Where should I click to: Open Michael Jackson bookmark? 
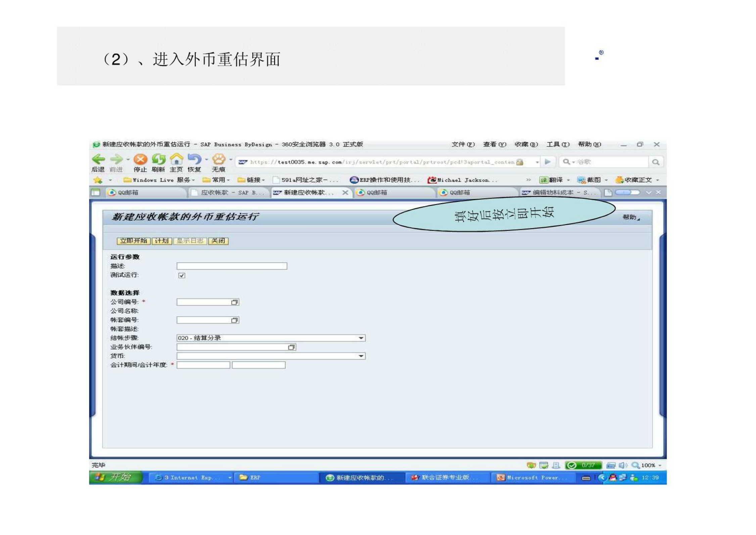[462, 180]
